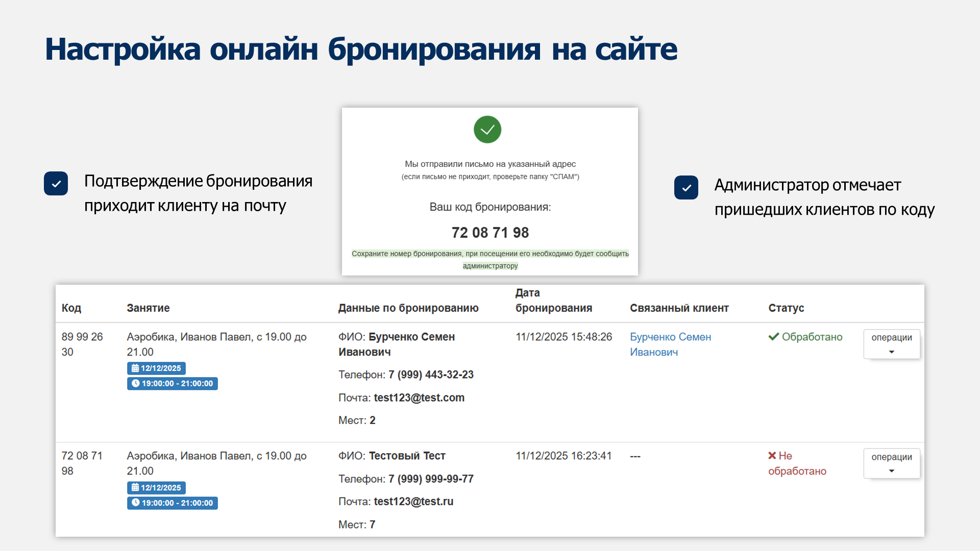
Task: Click 'Мест: 7' value
Action: click(357, 524)
